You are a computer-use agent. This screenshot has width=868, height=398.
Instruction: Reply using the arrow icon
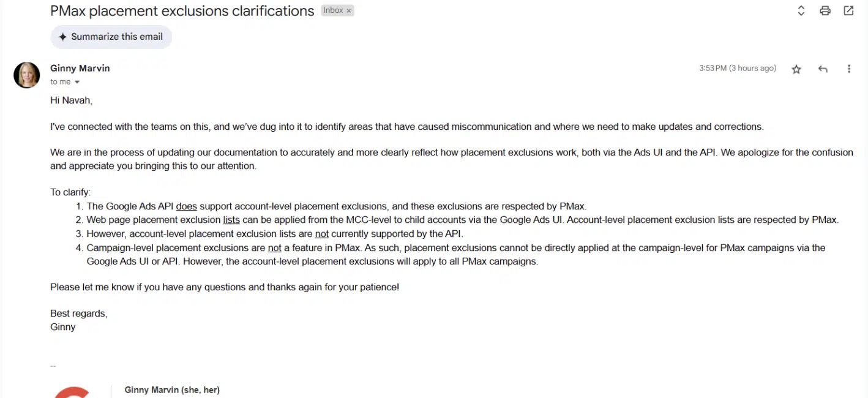coord(823,69)
